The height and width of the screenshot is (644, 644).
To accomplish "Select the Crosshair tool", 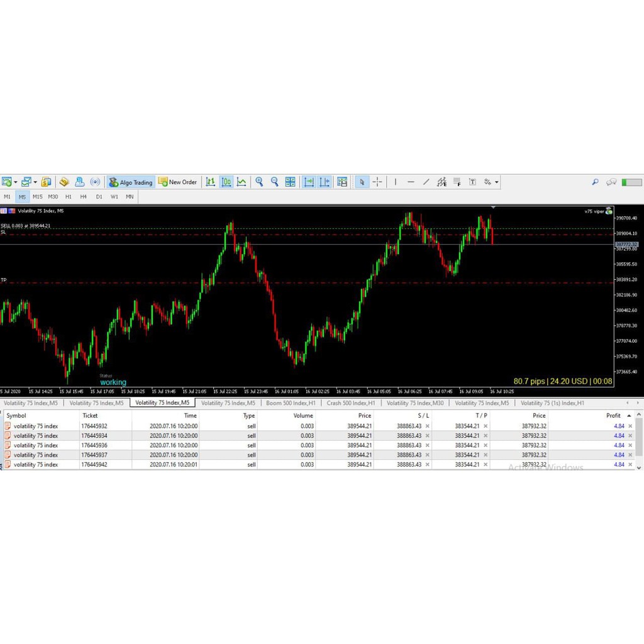I will click(x=377, y=182).
